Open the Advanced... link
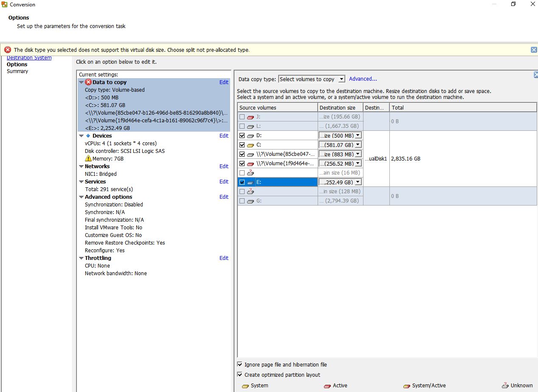Screen dimensions: 538x392 point(363,79)
